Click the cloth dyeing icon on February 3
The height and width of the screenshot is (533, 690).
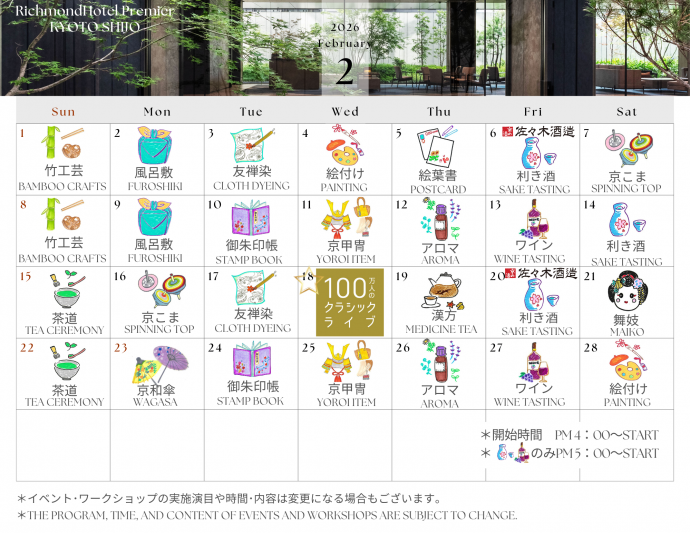[x=248, y=145]
